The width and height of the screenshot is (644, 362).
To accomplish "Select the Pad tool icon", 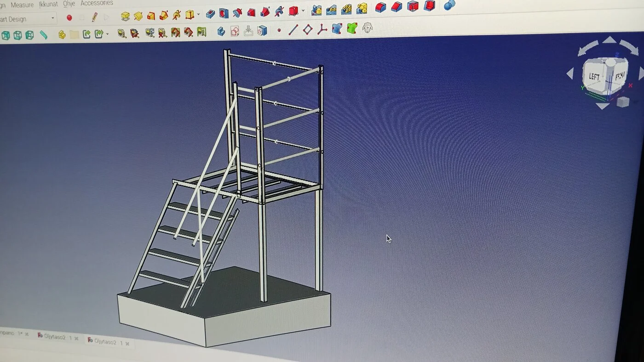I will (125, 16).
